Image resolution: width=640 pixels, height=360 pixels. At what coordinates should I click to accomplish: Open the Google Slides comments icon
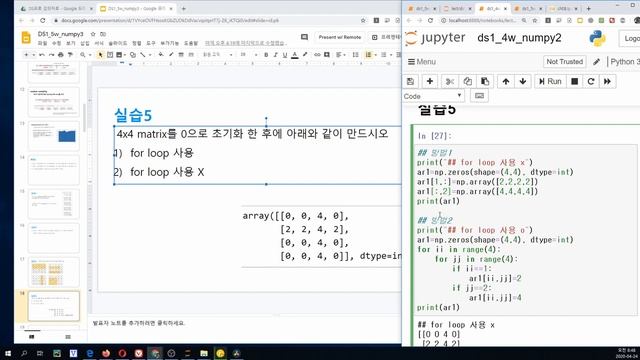click(304, 37)
